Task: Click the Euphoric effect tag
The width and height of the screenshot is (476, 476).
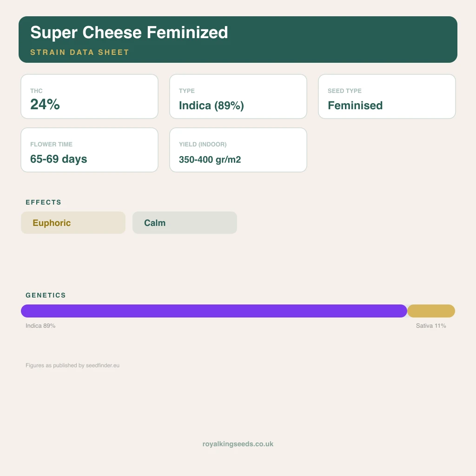Action: coord(73,223)
